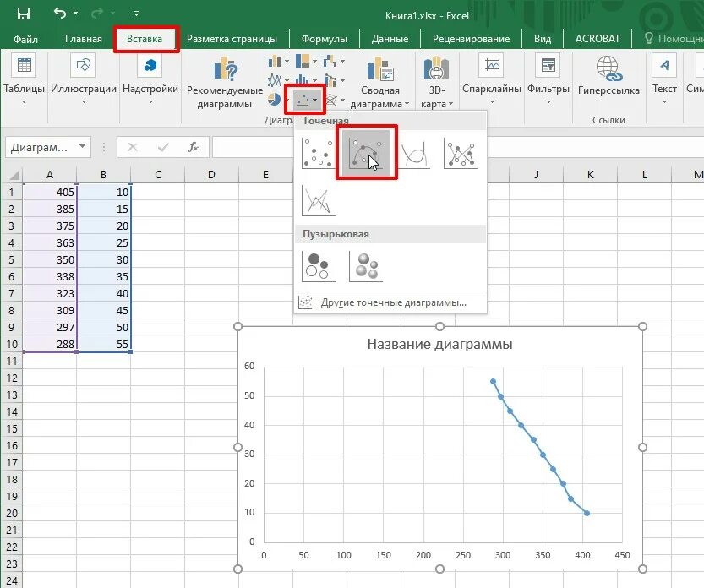The height and width of the screenshot is (588, 704).
Task: Click the formula bar confirm checkmark icon
Action: pyautogui.click(x=163, y=147)
